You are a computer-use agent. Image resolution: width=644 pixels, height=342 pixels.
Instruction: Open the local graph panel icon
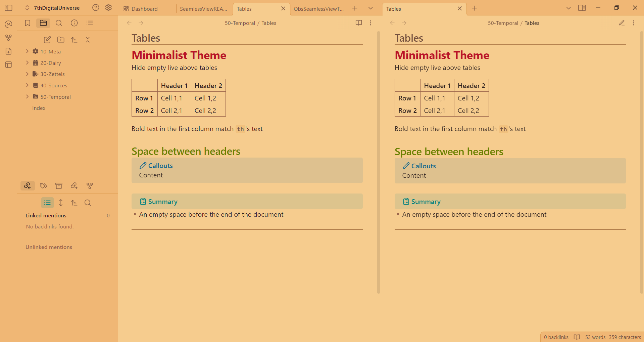[90, 186]
